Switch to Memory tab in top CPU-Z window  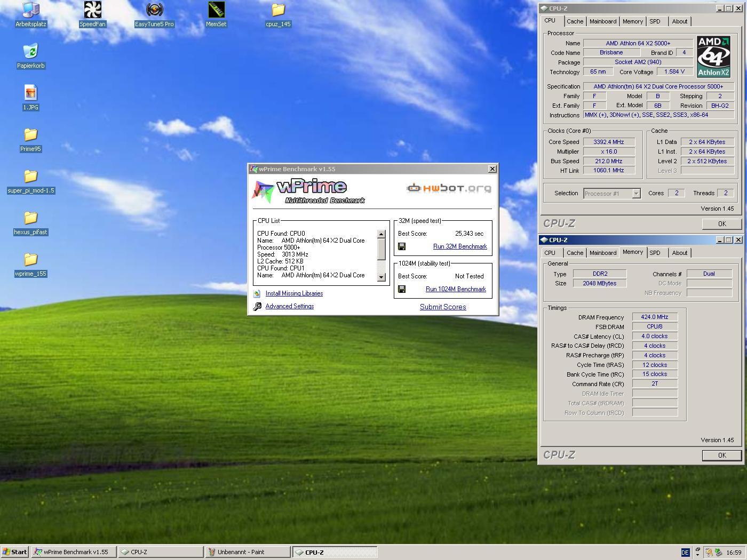[632, 21]
